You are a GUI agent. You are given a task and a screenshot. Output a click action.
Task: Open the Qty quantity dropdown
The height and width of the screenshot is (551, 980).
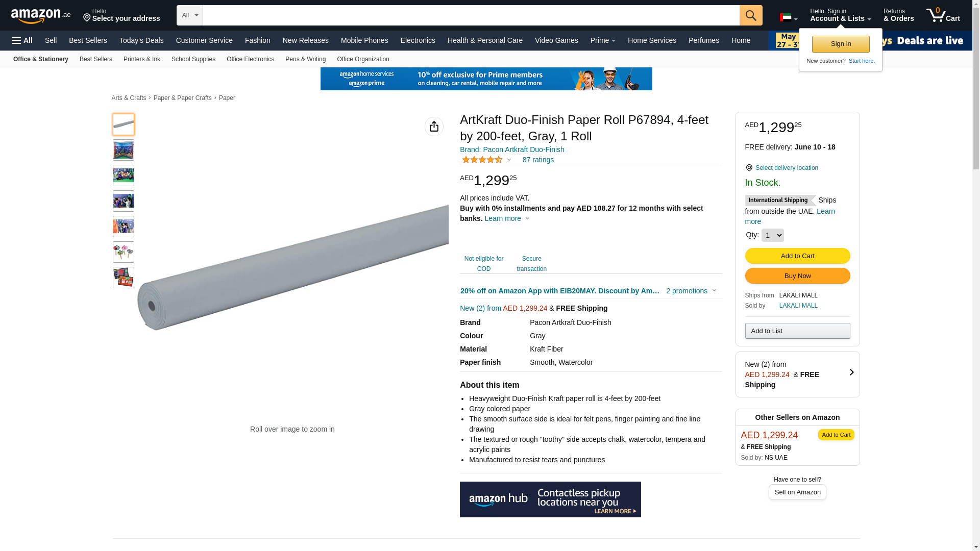[x=772, y=235]
